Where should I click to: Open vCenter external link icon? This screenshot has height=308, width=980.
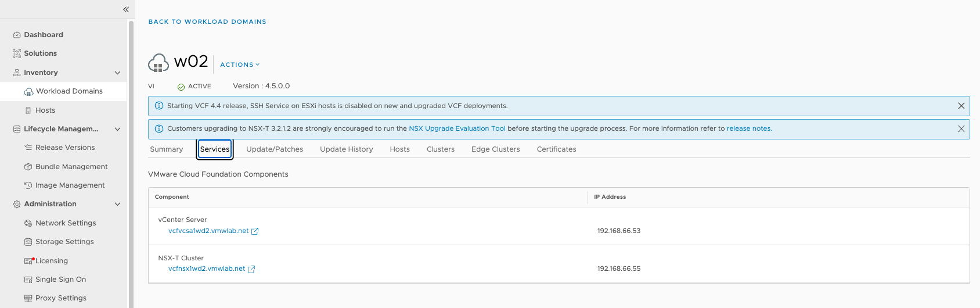(255, 231)
